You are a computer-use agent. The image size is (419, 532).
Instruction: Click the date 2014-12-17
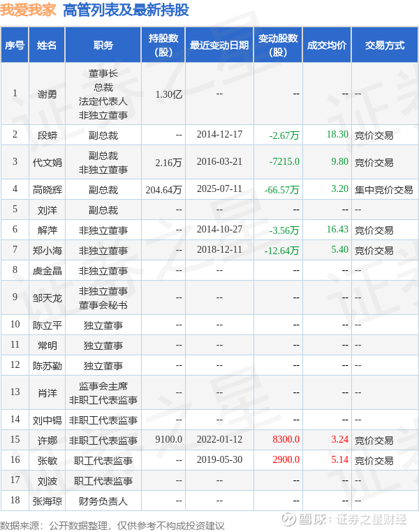(x=219, y=134)
